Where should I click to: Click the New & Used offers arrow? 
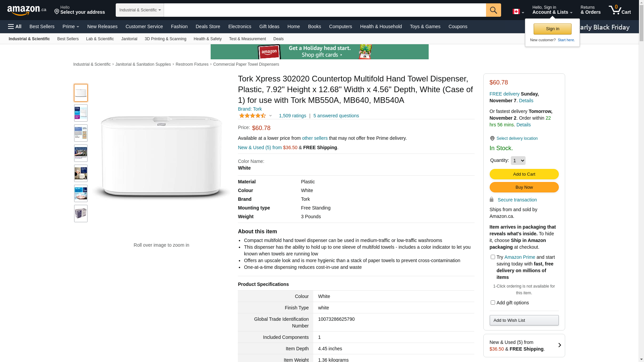pos(559,345)
